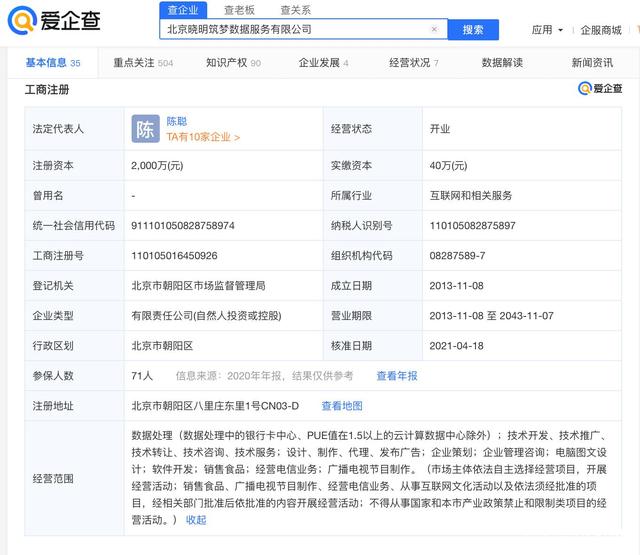View TA有10家企业 link
The image size is (640, 555).
203,137
